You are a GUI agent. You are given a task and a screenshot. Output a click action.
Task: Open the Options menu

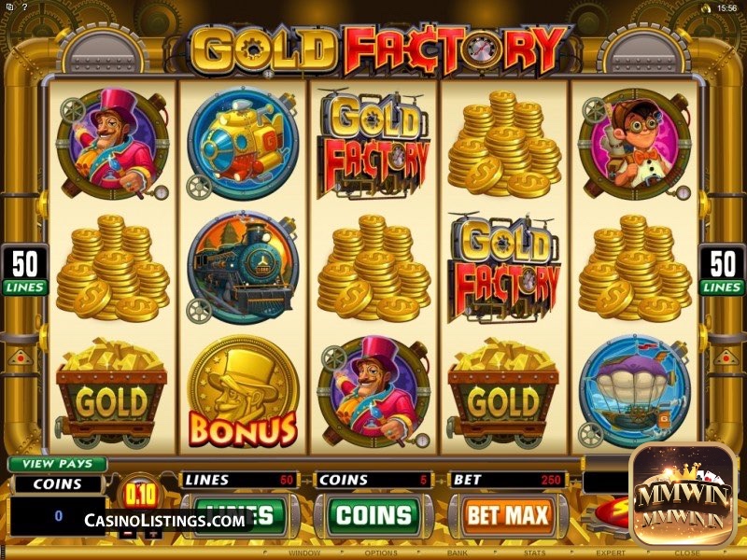point(381,553)
